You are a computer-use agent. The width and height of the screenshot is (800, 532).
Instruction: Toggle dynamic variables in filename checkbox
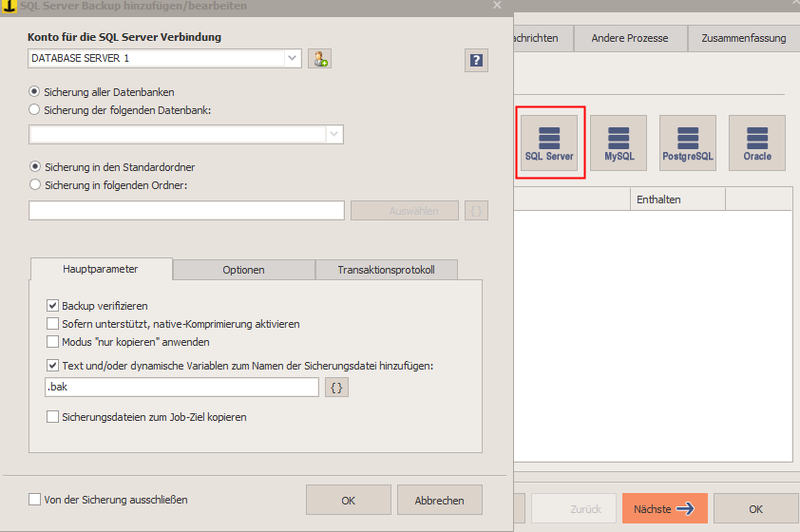click(52, 365)
